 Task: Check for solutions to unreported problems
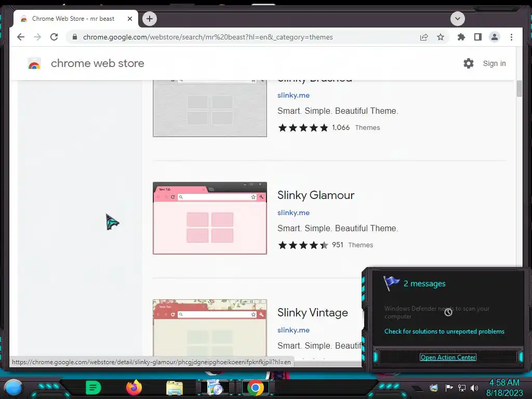(x=445, y=331)
